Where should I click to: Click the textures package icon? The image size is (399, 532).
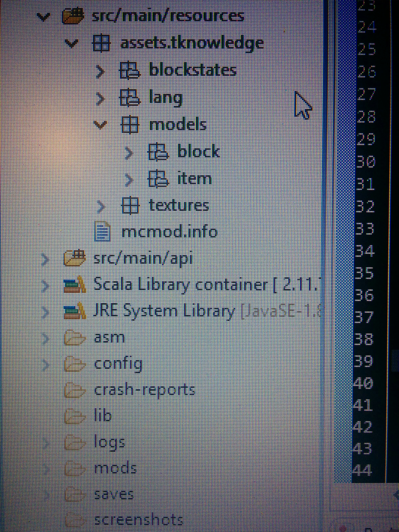tap(130, 206)
